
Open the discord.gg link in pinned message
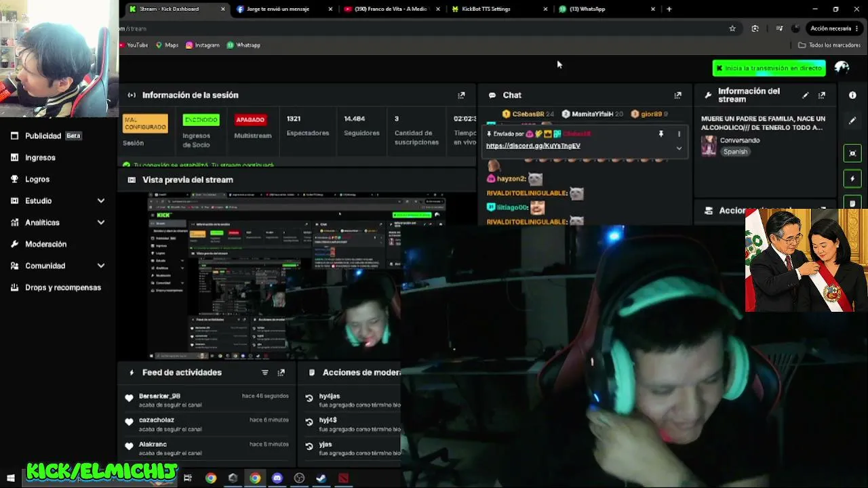coord(533,146)
